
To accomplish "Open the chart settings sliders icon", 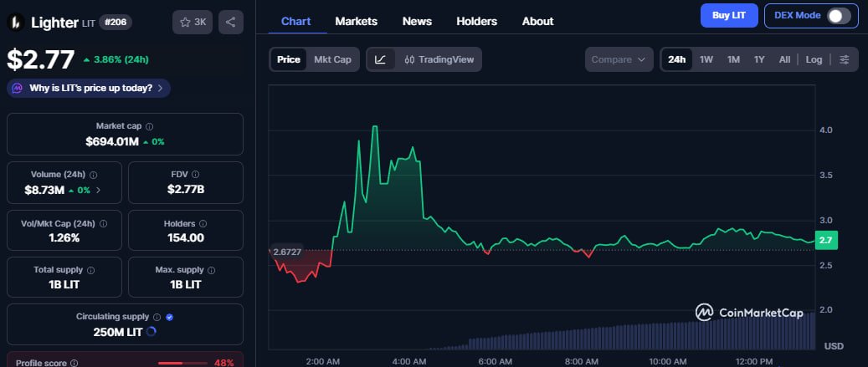I will (845, 59).
